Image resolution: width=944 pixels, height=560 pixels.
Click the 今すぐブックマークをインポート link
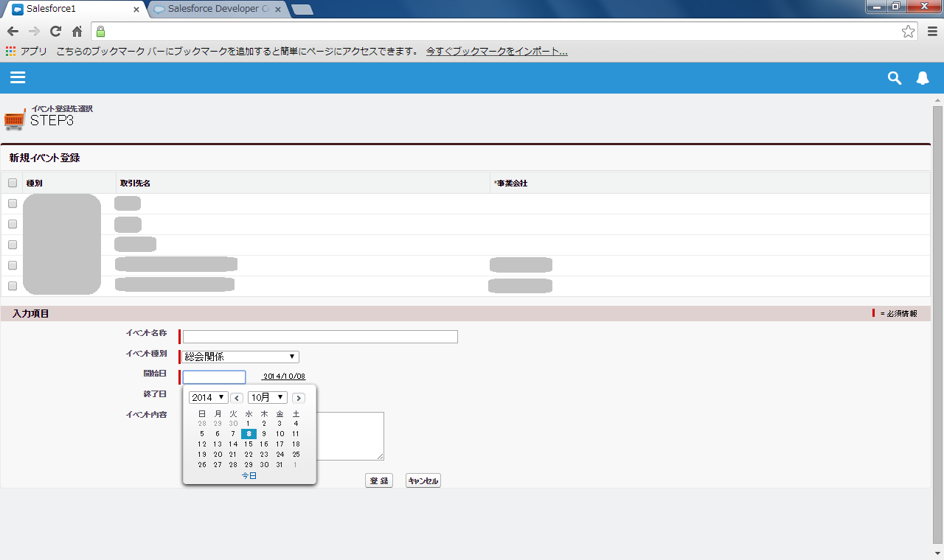coord(497,52)
